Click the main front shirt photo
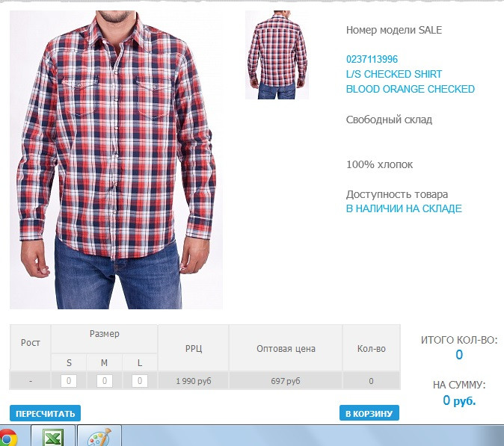The image size is (504, 446). coord(116,160)
